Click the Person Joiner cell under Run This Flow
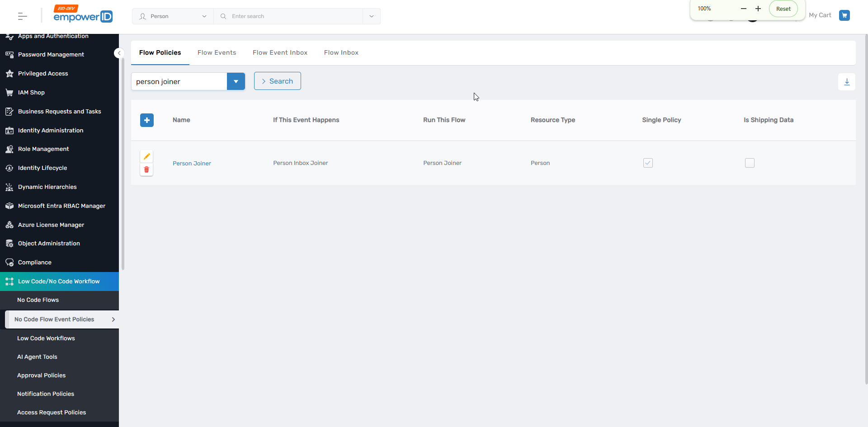Screen dimensions: 868x427 [443, 163]
